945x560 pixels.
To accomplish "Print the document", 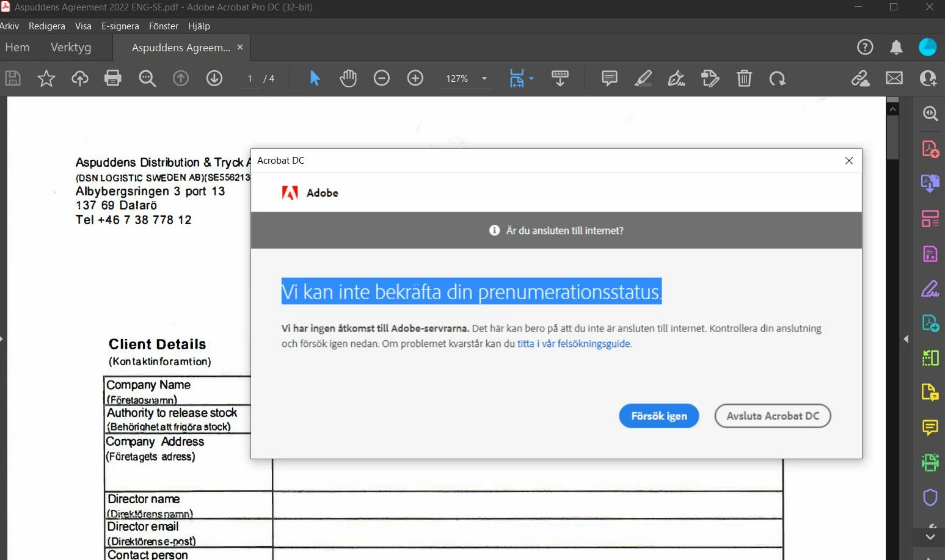I will (x=113, y=78).
